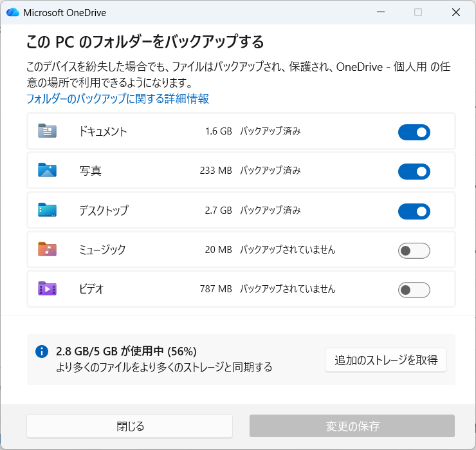Turn on the ビデオ backup switch

pos(414,290)
